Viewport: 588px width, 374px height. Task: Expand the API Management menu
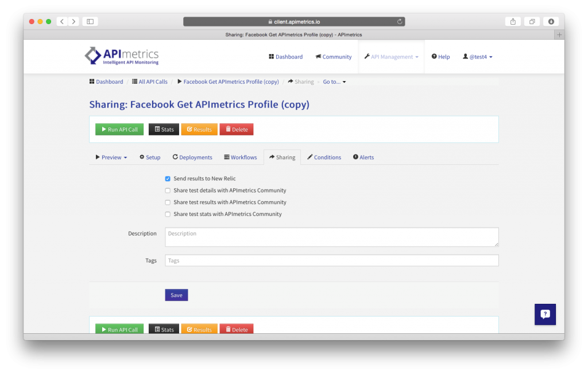coord(391,57)
